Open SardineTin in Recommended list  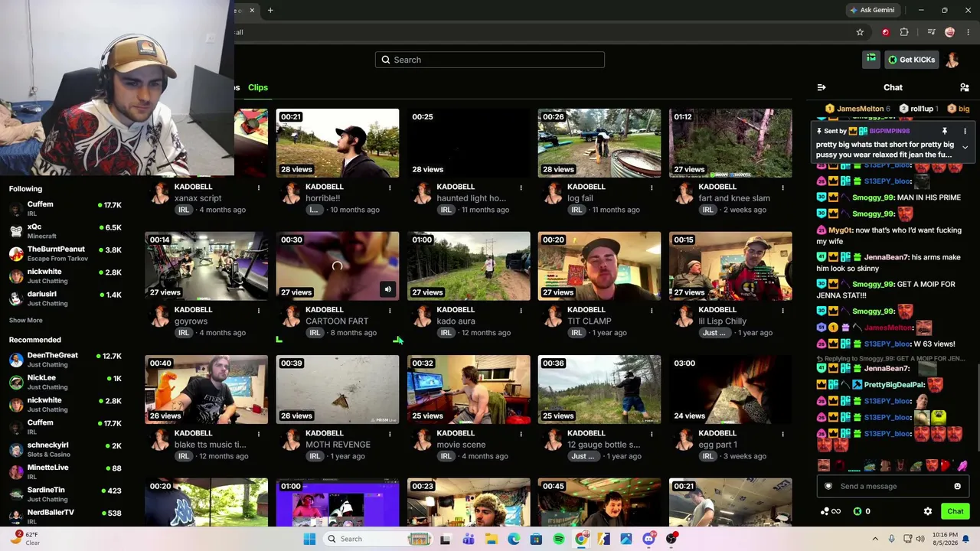[x=65, y=494]
